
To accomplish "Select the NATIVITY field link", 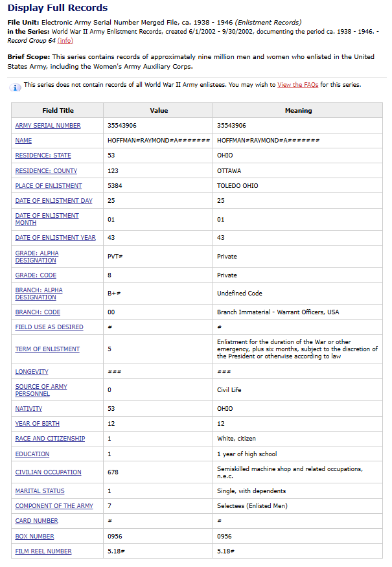I will (29, 409).
